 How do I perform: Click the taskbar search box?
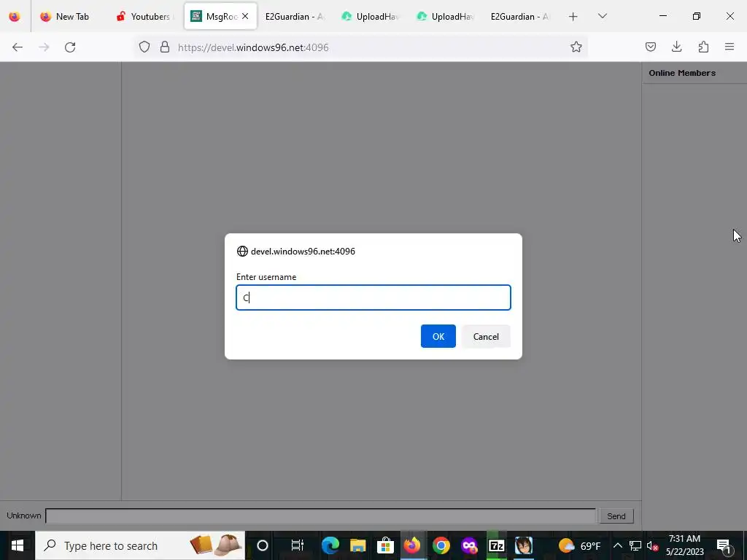(x=140, y=545)
